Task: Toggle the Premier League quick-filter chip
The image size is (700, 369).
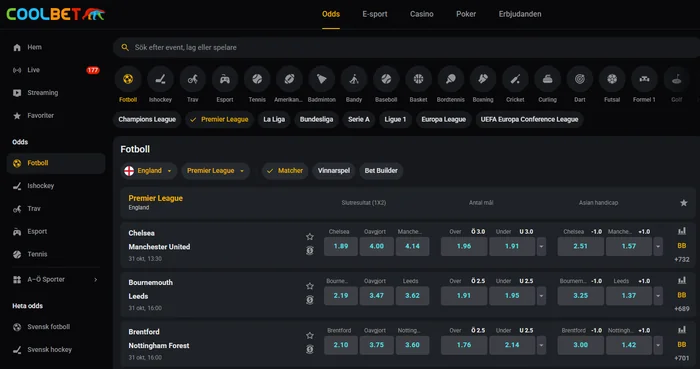Action: click(x=219, y=120)
